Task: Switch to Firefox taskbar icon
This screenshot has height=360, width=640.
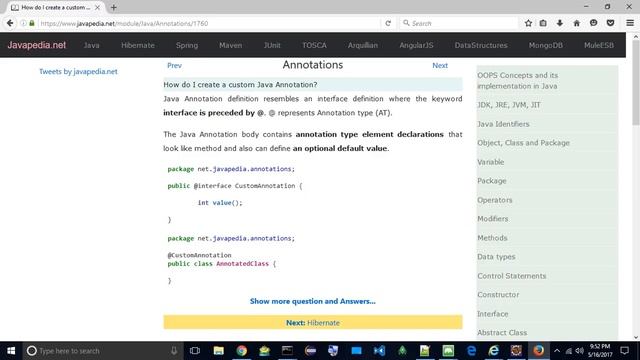Action: (538, 351)
